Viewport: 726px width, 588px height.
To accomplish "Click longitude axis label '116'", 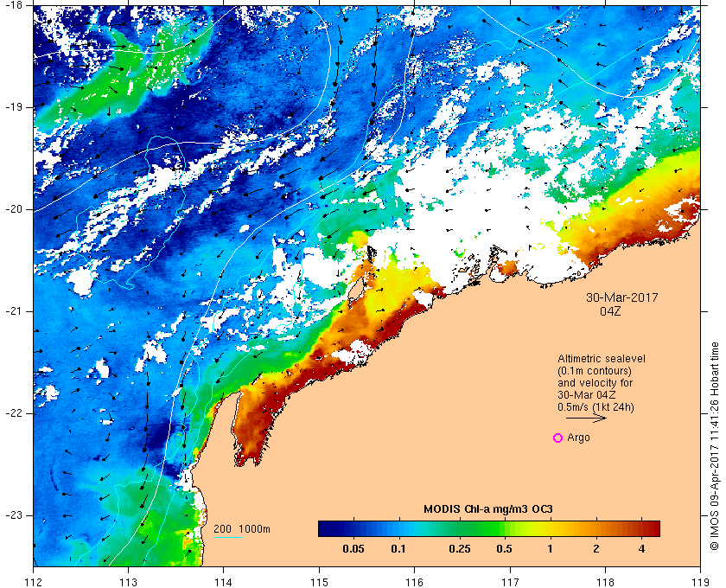I will (414, 582).
